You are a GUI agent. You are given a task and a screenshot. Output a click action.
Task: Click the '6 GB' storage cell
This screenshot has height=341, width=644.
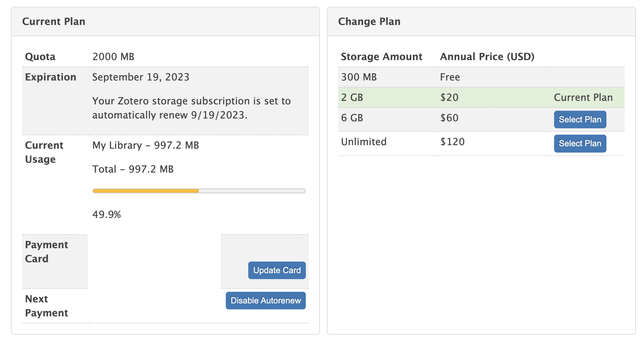352,118
